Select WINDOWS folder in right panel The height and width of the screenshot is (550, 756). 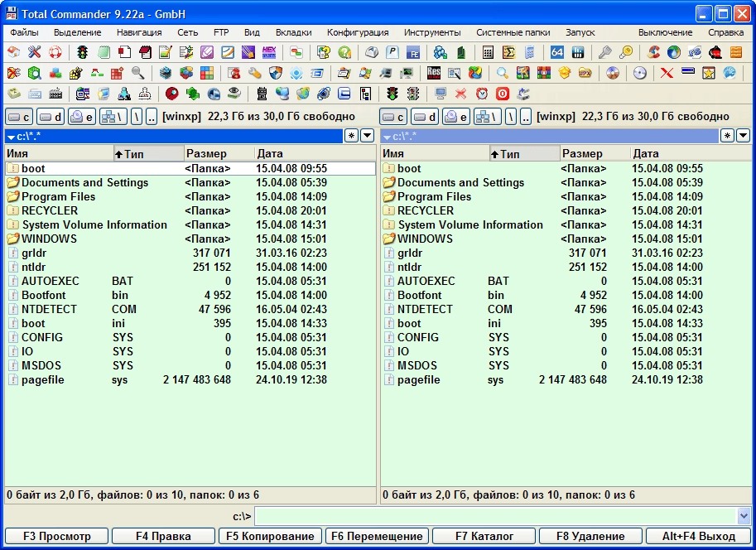[566, 239]
